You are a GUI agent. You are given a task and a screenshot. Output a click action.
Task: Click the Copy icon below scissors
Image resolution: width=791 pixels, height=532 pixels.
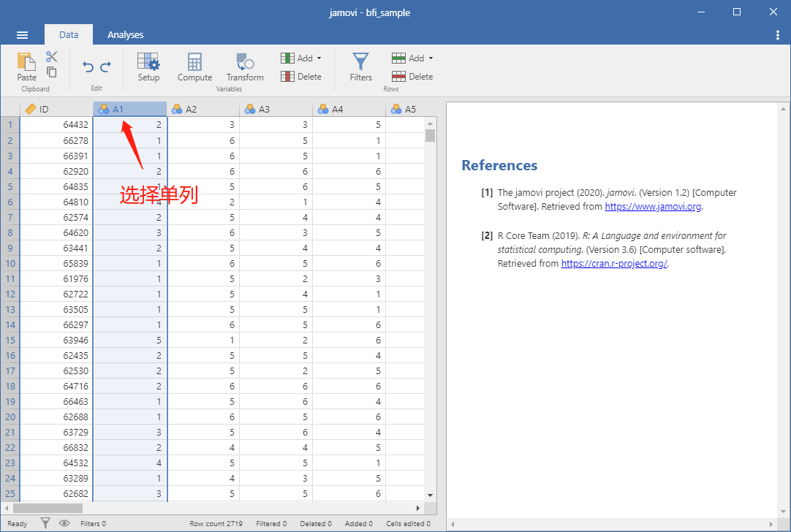point(51,72)
